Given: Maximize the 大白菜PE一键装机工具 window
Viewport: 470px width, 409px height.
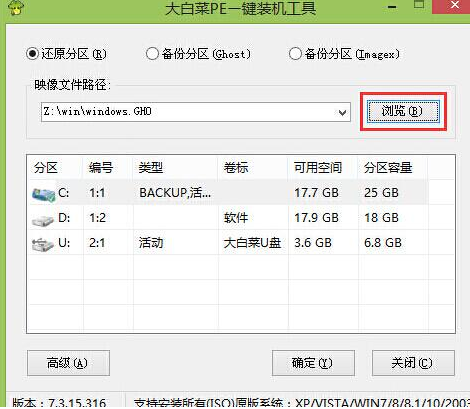Looking at the screenshot, I should (419, 5).
